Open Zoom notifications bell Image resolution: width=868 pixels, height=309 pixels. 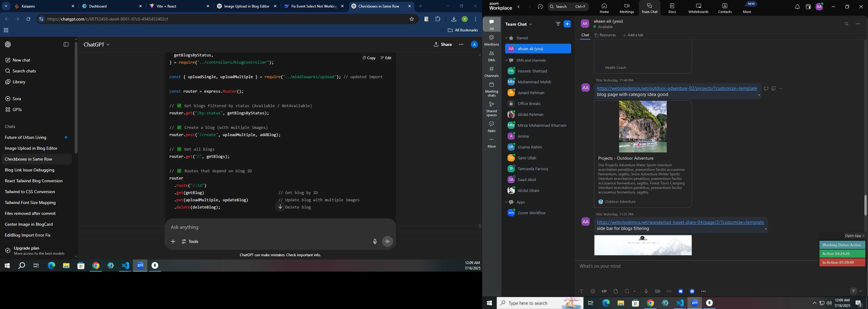(797, 7)
